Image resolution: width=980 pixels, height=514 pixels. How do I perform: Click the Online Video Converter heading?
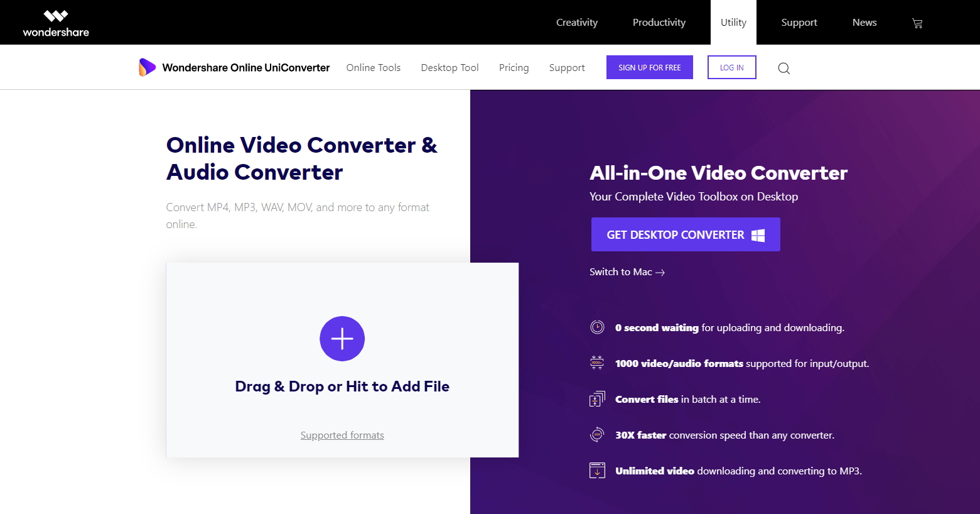pyautogui.click(x=302, y=158)
